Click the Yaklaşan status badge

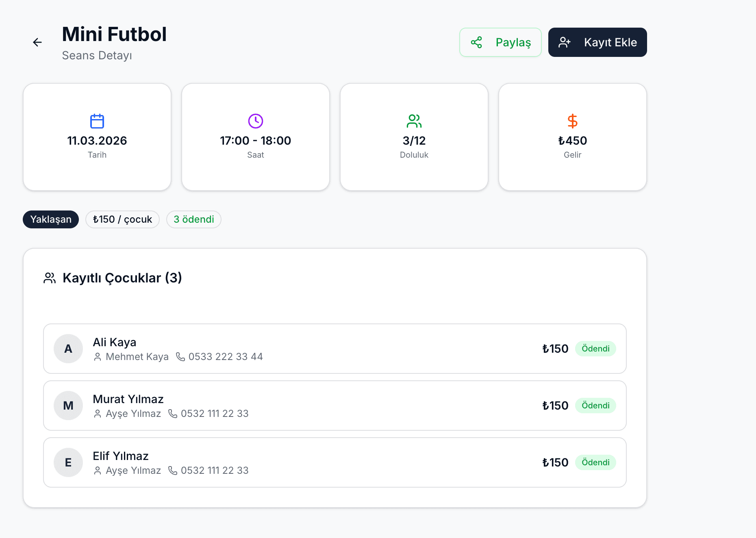pos(51,219)
